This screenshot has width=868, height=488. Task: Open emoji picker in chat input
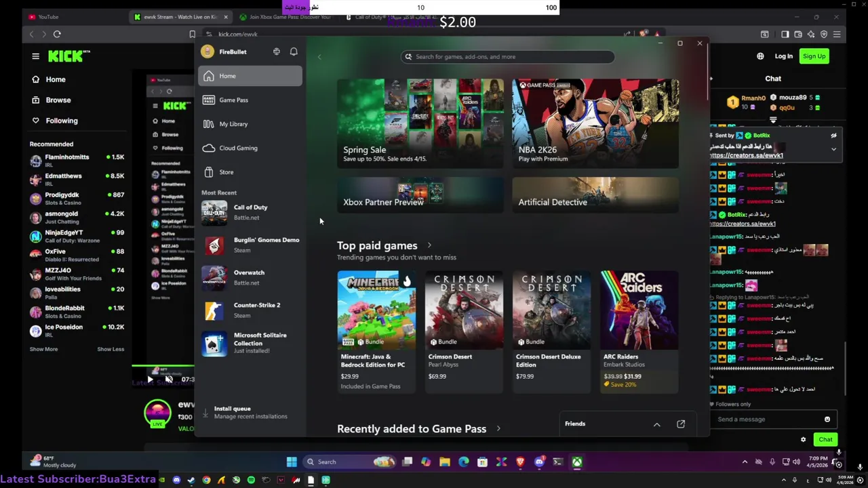[x=827, y=420]
